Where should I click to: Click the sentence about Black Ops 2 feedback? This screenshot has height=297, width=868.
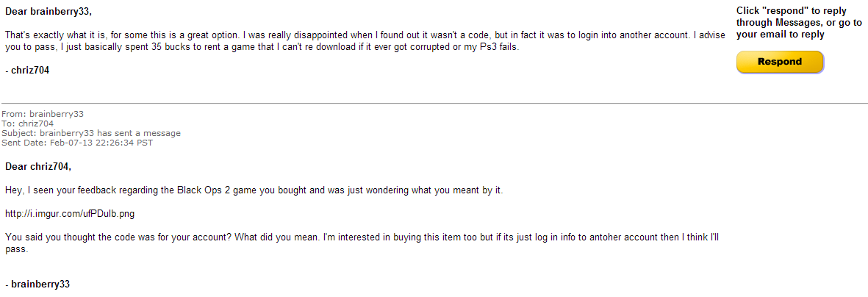[254, 190]
